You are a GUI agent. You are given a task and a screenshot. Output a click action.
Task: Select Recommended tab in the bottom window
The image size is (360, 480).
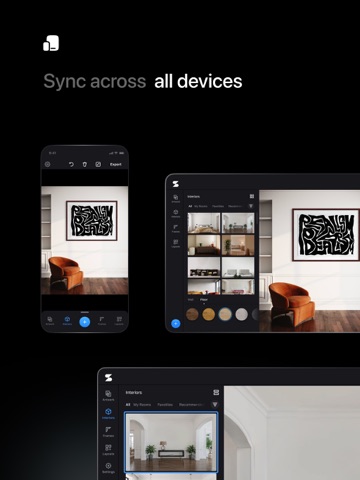tap(191, 405)
